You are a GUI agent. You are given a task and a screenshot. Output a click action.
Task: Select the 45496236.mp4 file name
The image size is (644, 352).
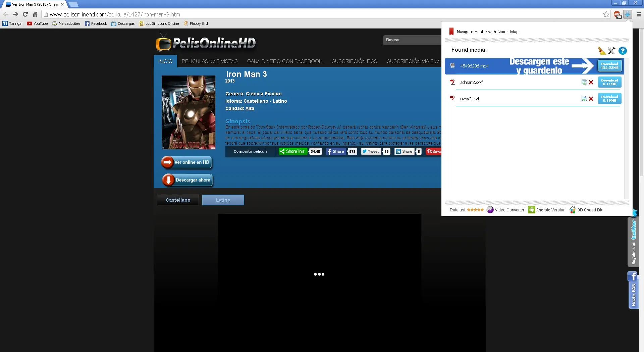pos(474,66)
